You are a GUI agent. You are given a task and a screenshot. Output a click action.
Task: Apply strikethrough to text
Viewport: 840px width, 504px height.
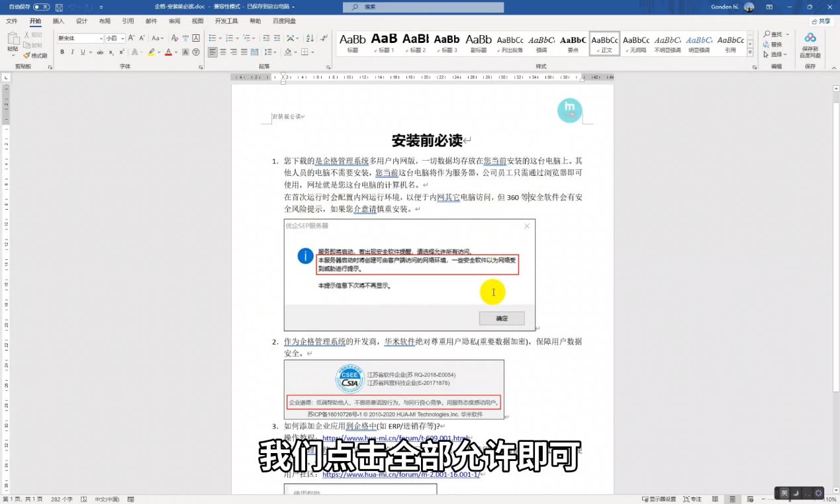[x=100, y=52]
